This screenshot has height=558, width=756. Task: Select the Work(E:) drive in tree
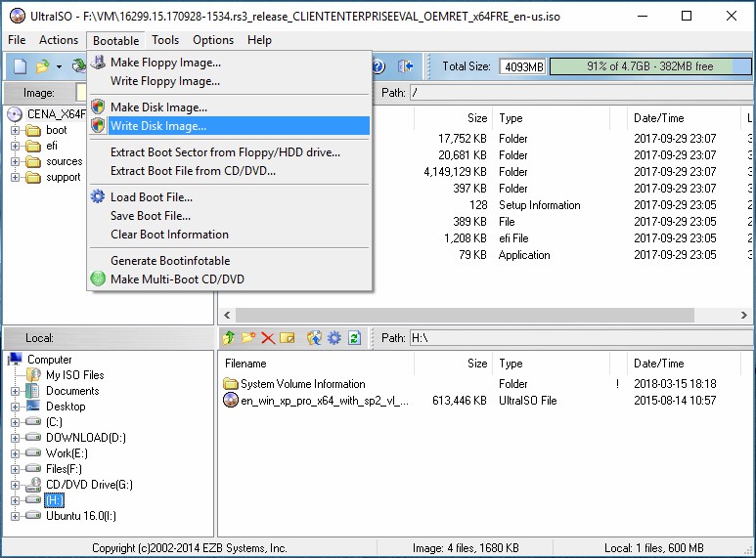[x=67, y=453]
